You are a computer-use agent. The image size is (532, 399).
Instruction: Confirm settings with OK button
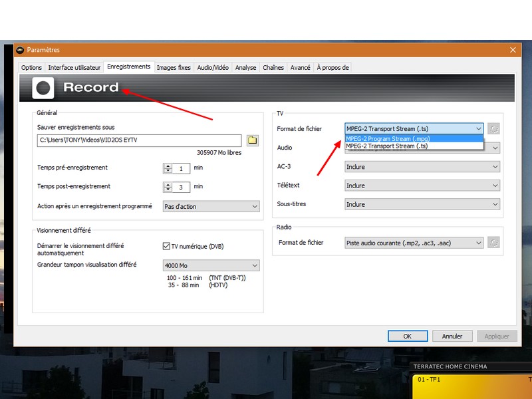(x=408, y=336)
